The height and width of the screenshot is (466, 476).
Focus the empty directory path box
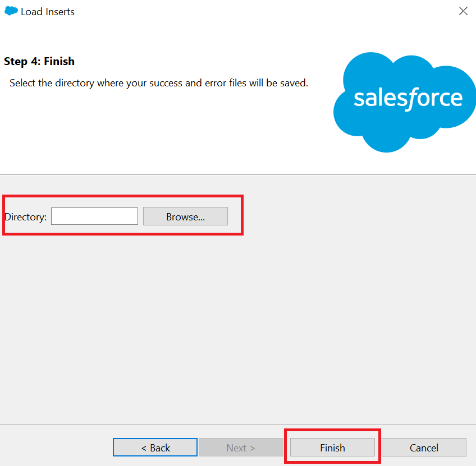coord(94,216)
